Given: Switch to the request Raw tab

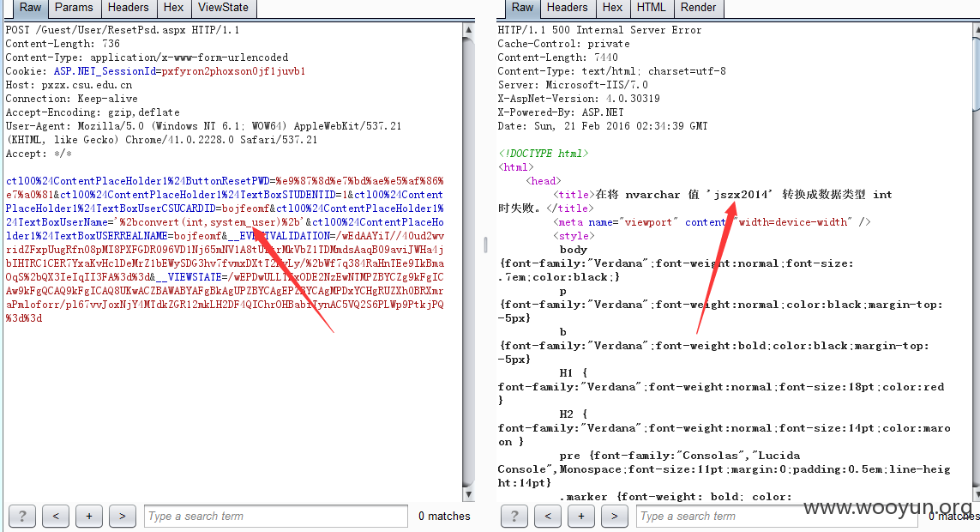Looking at the screenshot, I should pyautogui.click(x=30, y=8).
